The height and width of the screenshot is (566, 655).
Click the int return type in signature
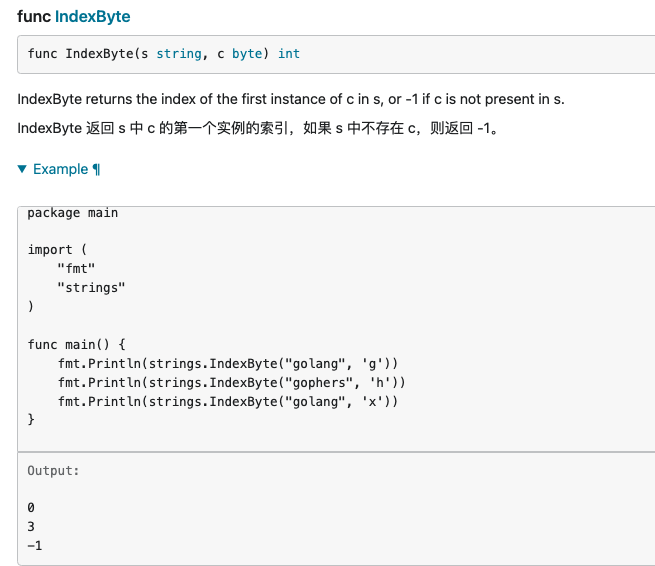289,54
